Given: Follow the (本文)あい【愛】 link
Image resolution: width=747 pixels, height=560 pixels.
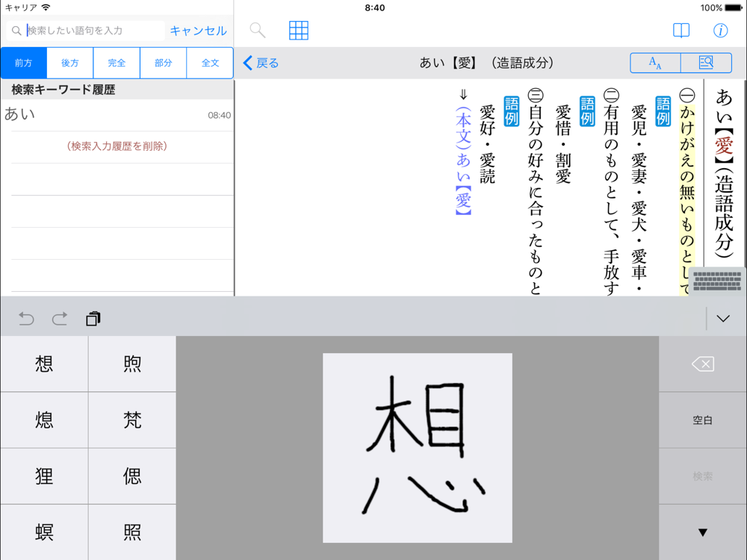Looking at the screenshot, I should tap(463, 161).
